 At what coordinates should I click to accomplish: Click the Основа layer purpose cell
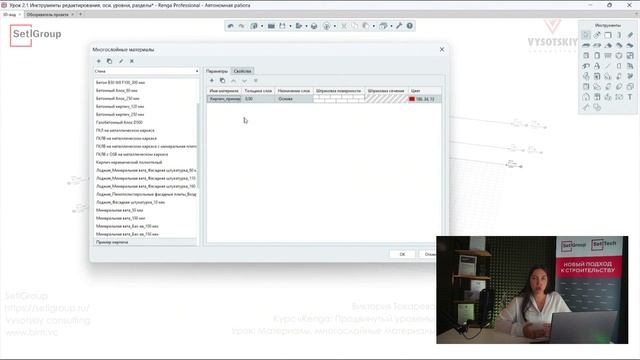(293, 99)
